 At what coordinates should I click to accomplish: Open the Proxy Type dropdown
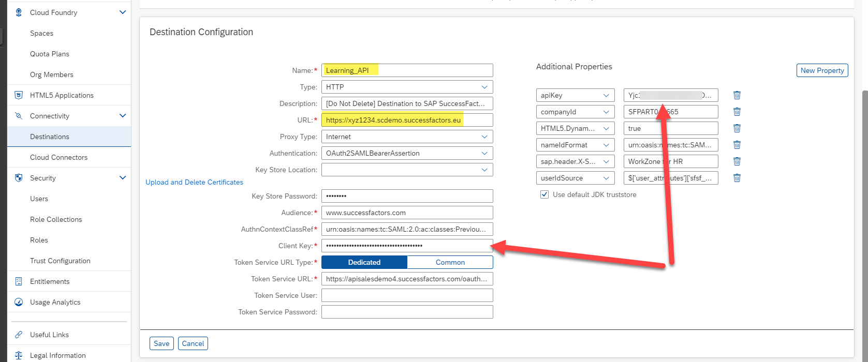tap(484, 137)
